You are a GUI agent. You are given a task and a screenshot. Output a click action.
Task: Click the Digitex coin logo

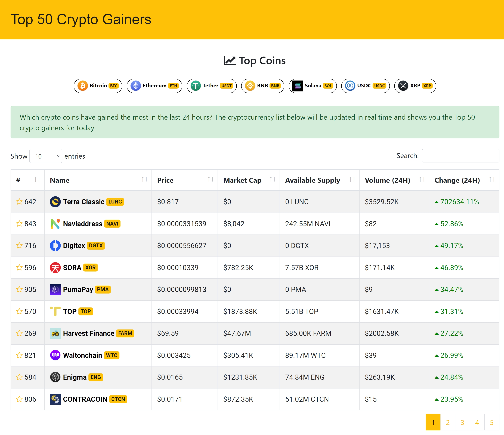(x=55, y=245)
